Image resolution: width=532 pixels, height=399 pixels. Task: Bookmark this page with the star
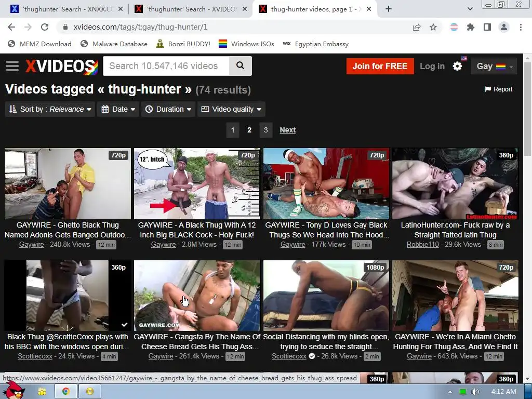point(433,27)
